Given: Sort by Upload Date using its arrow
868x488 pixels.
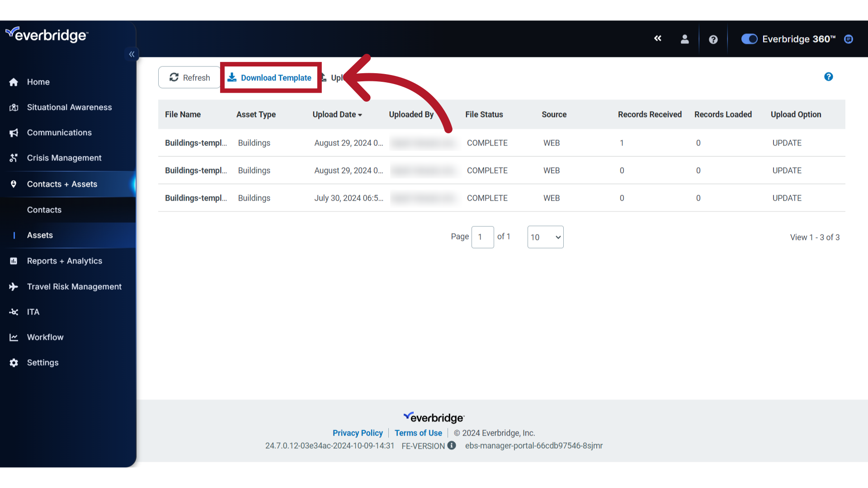Looking at the screenshot, I should [360, 114].
